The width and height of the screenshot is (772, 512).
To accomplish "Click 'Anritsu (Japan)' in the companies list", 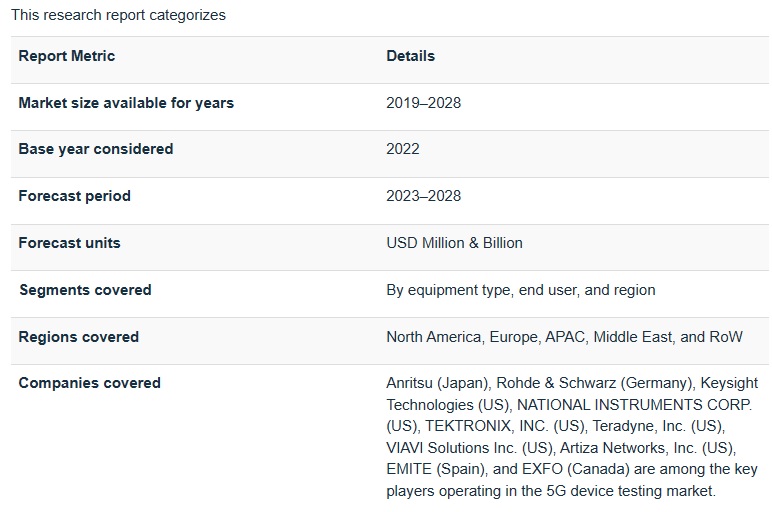I will coord(436,383).
